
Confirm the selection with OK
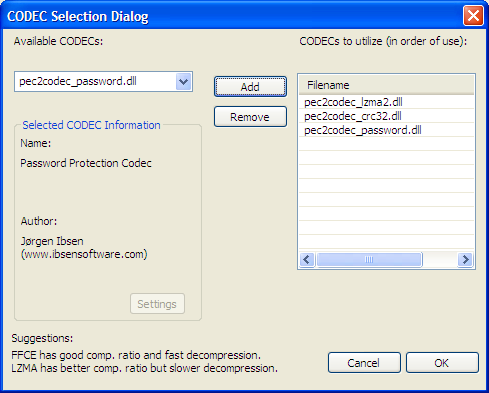[x=442, y=363]
